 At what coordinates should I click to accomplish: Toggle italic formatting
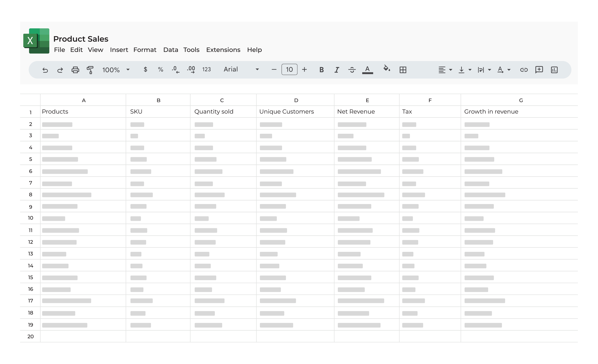coord(337,70)
